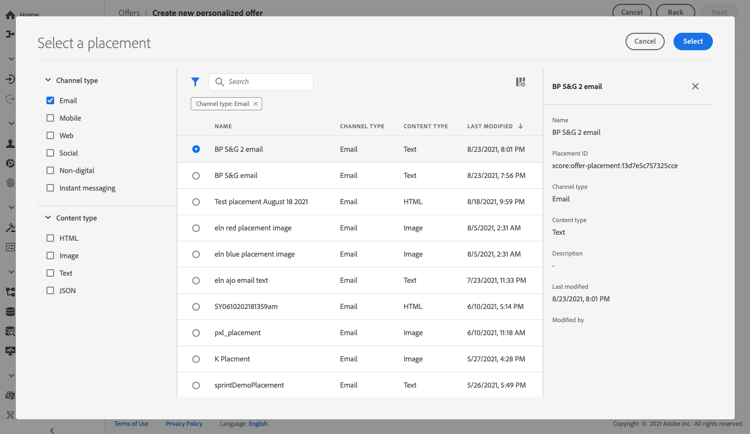Click the Email cell in the K Placment row
The height and width of the screenshot is (434, 750).
tap(348, 359)
